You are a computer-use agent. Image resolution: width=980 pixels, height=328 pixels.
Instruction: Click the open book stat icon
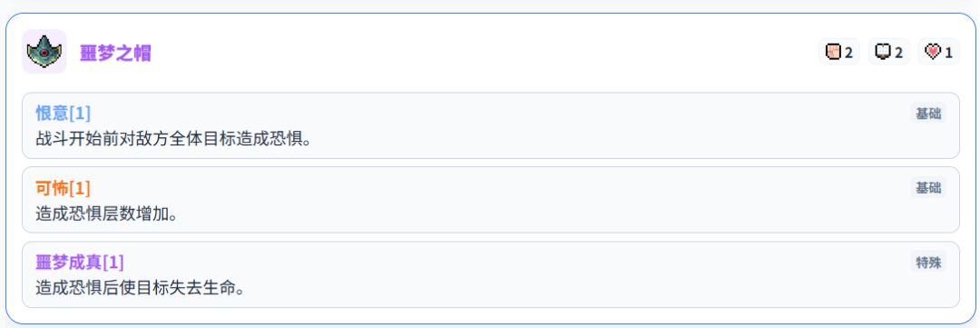pos(883,53)
